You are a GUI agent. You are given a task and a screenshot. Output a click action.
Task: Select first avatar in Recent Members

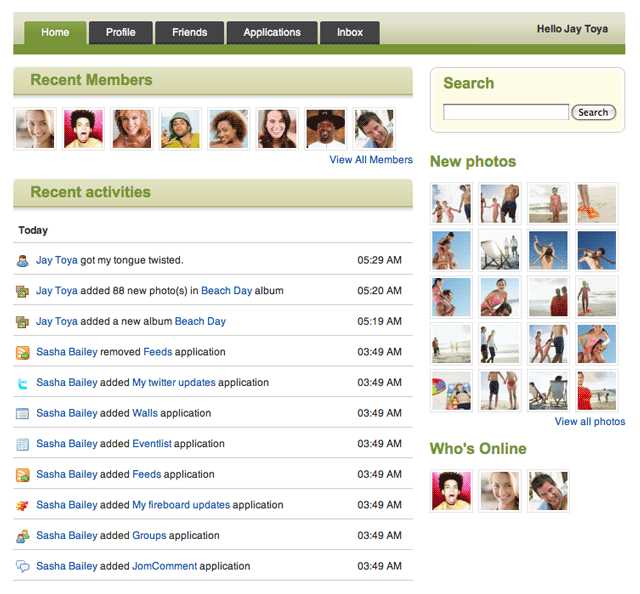(x=35, y=129)
